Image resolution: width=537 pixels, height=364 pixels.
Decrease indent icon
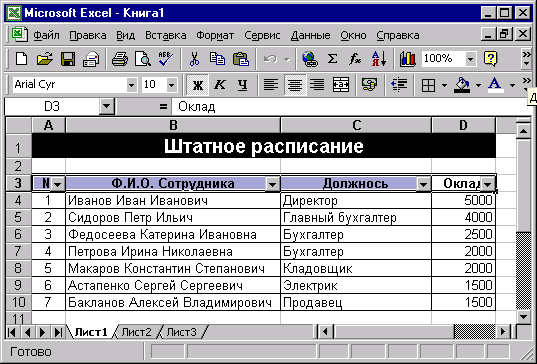point(399,84)
